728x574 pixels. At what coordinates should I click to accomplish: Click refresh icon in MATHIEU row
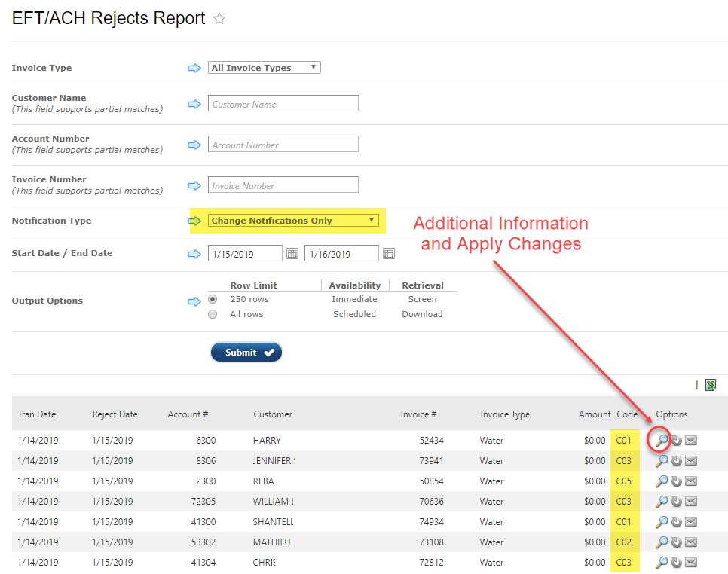(677, 542)
